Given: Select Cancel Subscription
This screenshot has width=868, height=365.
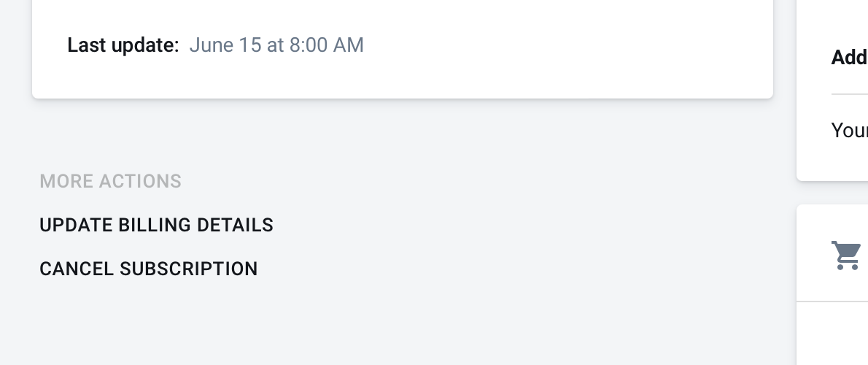Looking at the screenshot, I should (x=149, y=269).
